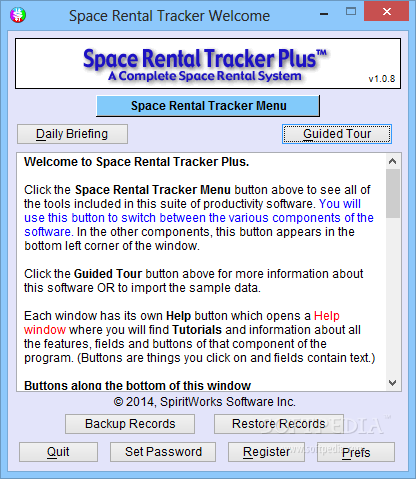Click Backup Records button

click(x=130, y=424)
